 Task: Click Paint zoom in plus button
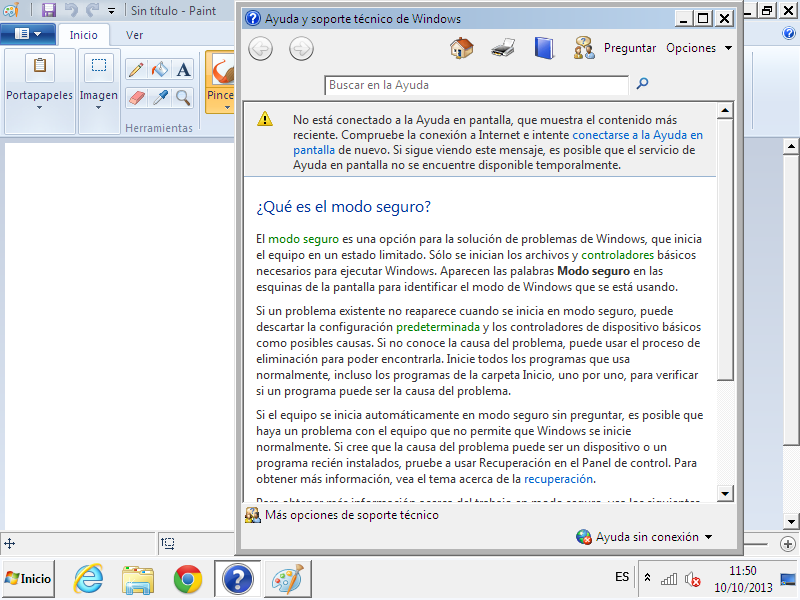coord(788,544)
